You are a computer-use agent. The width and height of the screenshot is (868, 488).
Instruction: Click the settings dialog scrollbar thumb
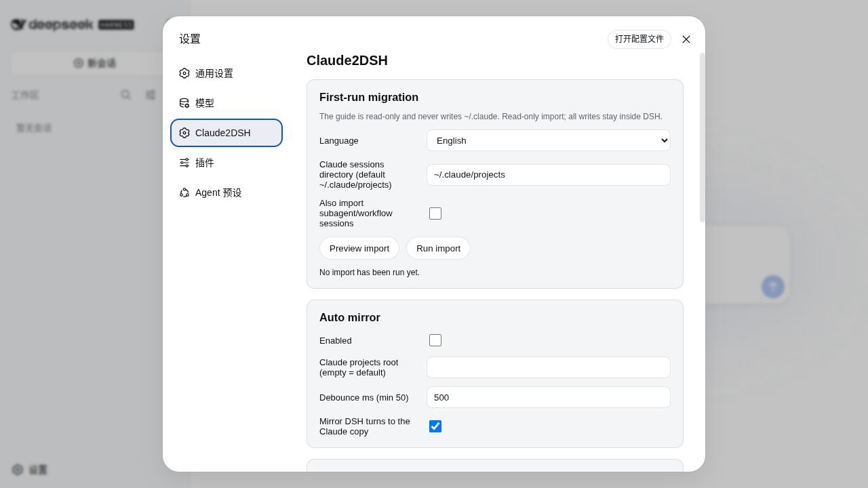coord(702,138)
